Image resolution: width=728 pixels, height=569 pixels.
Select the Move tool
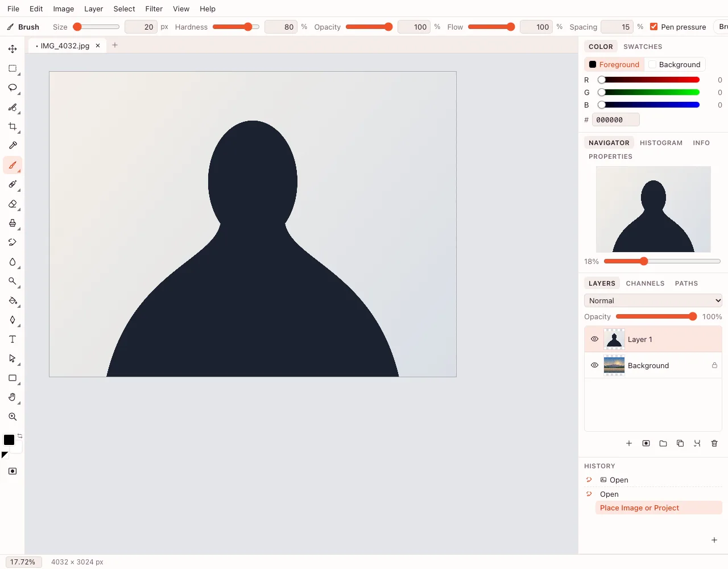[13, 49]
